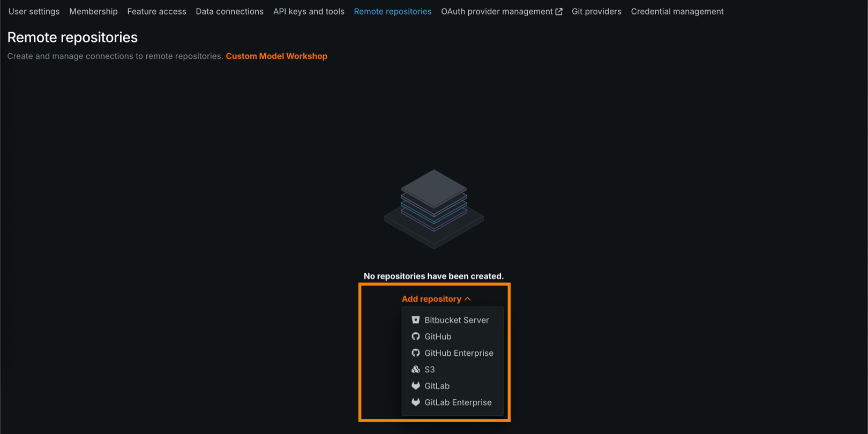868x434 pixels.
Task: Follow the Custom Model Workshop link
Action: 276,56
